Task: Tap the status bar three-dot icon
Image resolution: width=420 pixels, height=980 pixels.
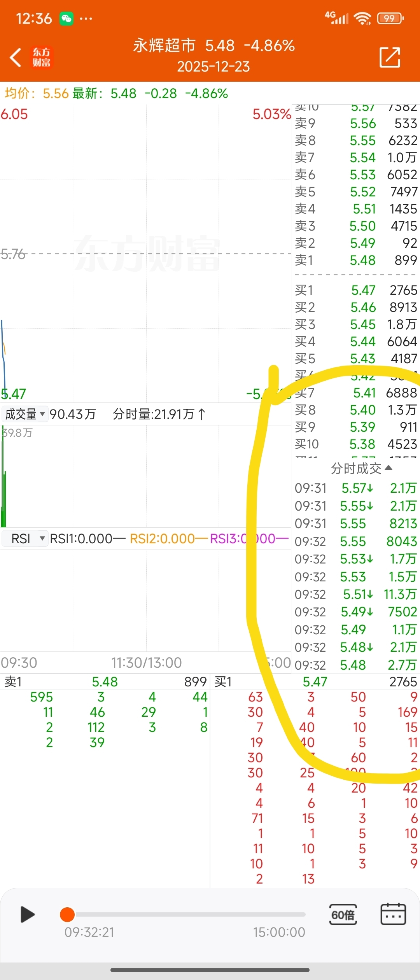Action: [86, 19]
